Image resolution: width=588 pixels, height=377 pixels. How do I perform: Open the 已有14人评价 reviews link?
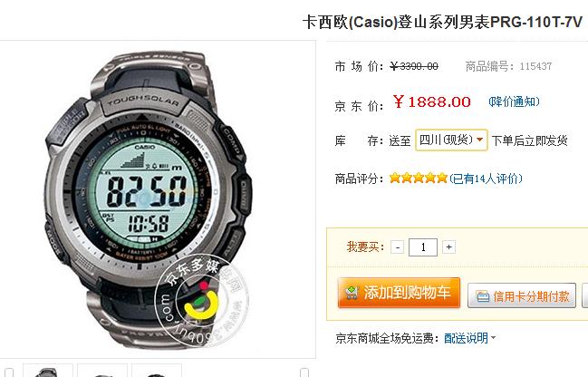[x=486, y=179]
